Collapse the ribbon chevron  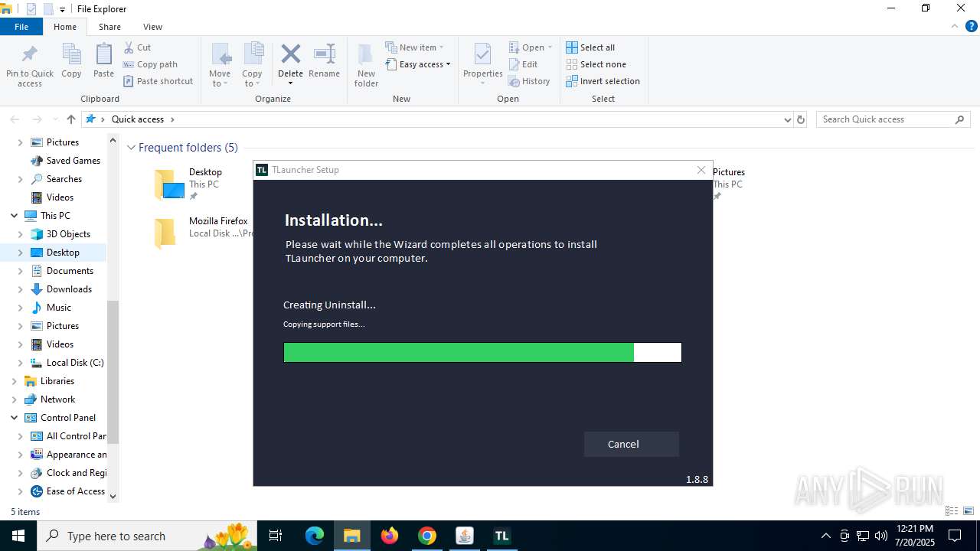(955, 27)
